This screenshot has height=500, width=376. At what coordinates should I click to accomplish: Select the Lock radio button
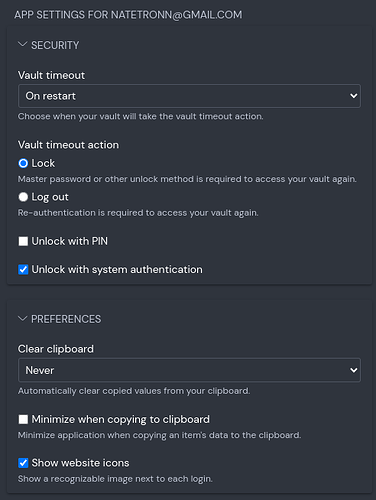click(x=23, y=163)
